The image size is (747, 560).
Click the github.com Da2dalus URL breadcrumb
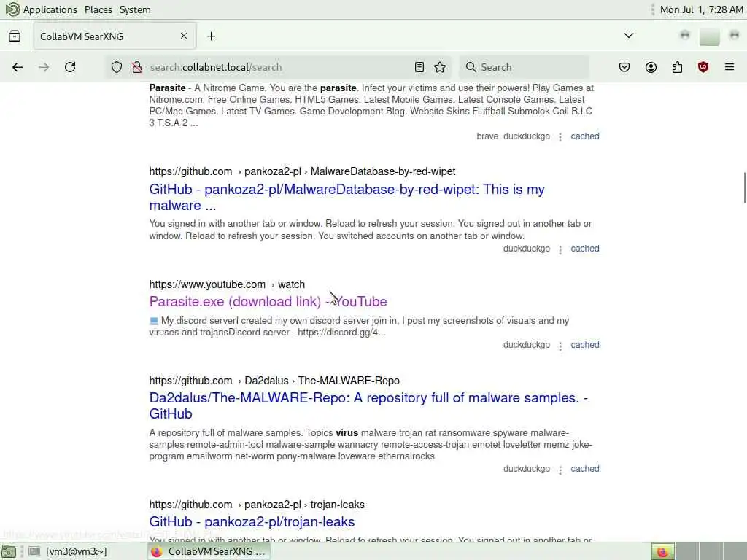(274, 381)
